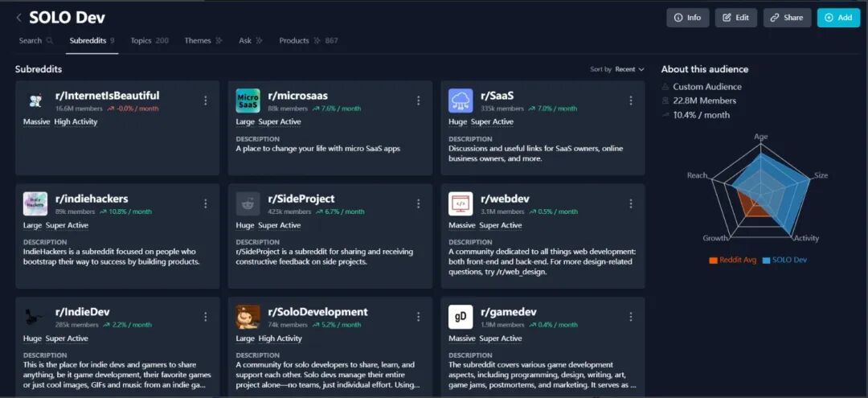
Task: Click the r/IndieDev subreddit title
Action: click(x=83, y=312)
